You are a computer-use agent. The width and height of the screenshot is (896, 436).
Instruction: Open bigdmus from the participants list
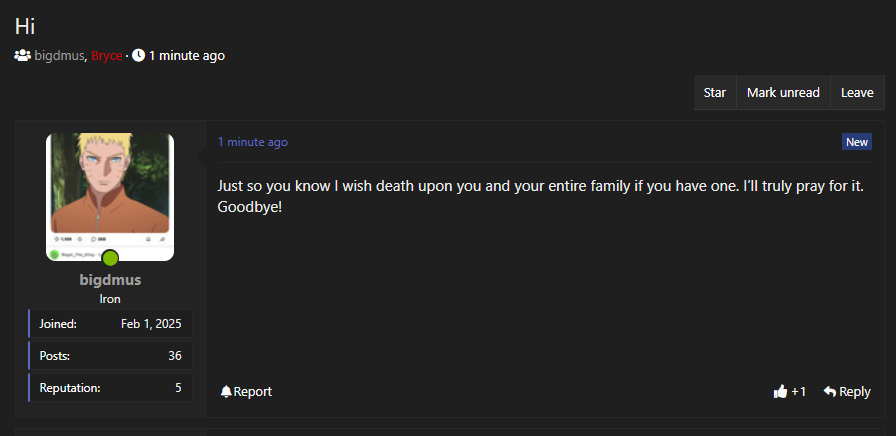[59, 56]
